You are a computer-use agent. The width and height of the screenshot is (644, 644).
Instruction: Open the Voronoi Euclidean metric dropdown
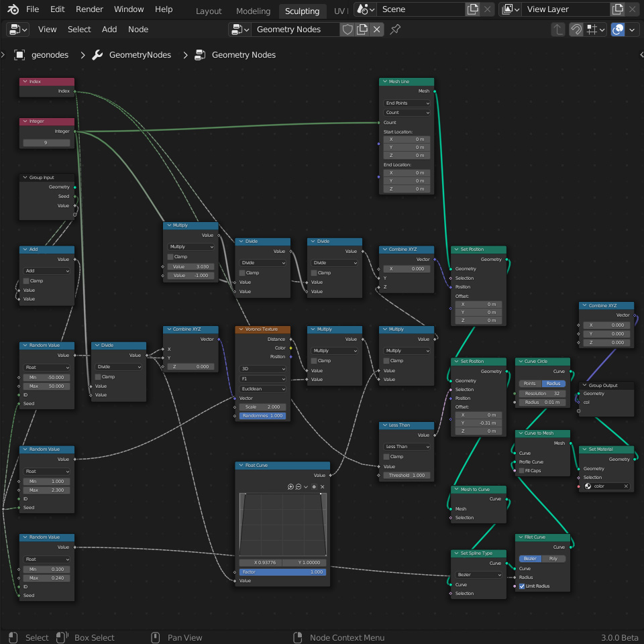(262, 388)
